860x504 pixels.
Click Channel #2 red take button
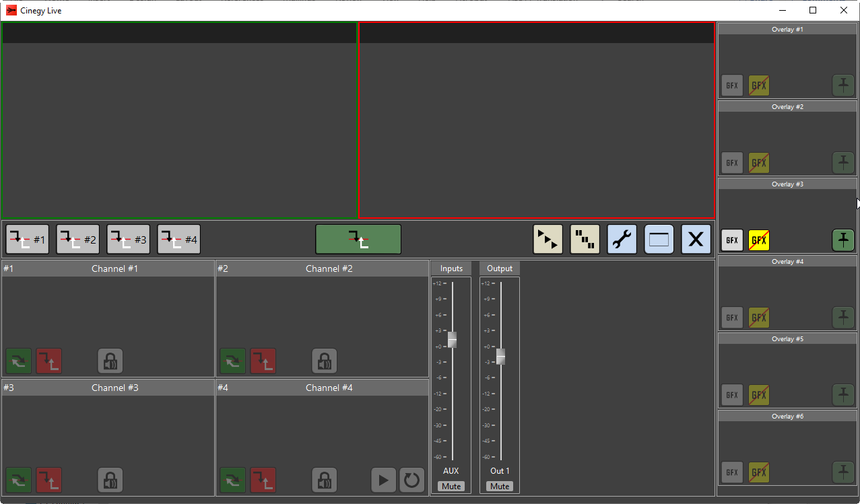click(263, 361)
